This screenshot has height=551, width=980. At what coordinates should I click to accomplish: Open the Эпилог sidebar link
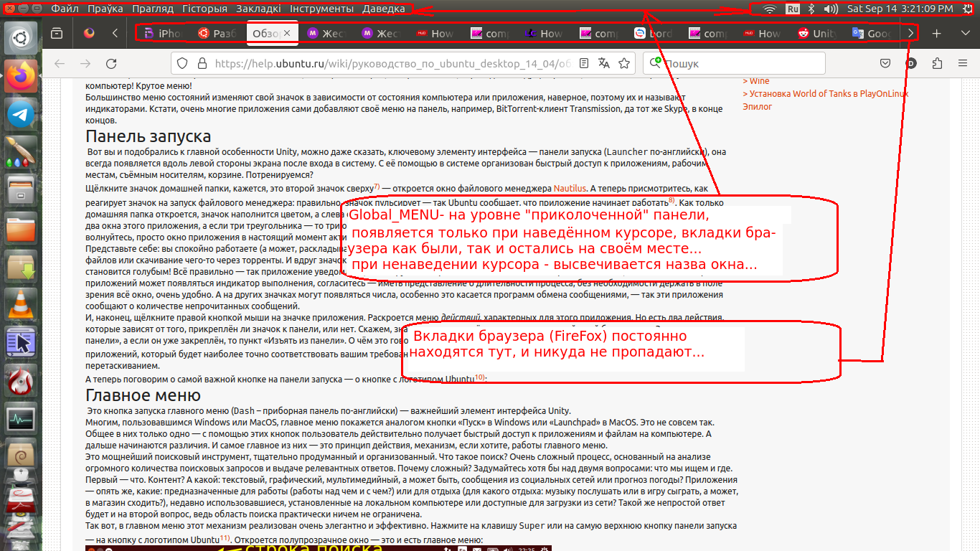pos(758,106)
